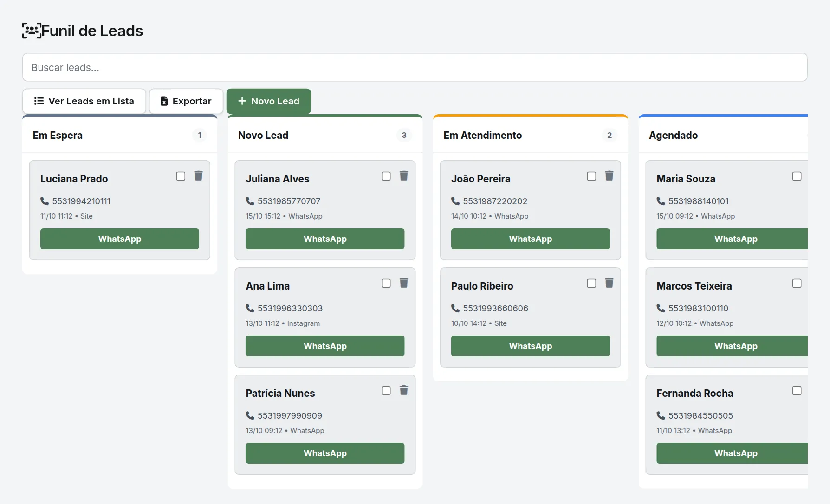Select Marcos Teixeira checkbox

(797, 283)
